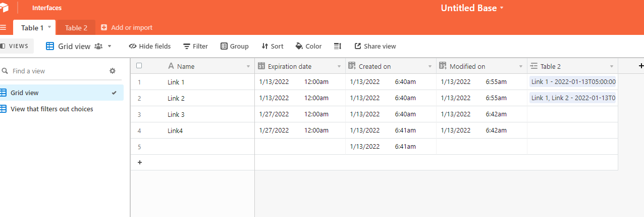The image size is (644, 217).
Task: Expand the Untitled Base dropdown arrow
Action: [502, 8]
